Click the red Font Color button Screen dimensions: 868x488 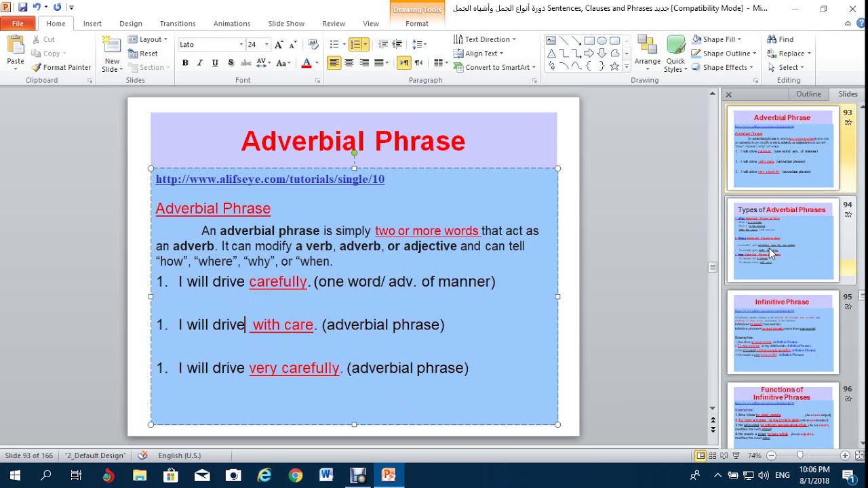pos(306,63)
